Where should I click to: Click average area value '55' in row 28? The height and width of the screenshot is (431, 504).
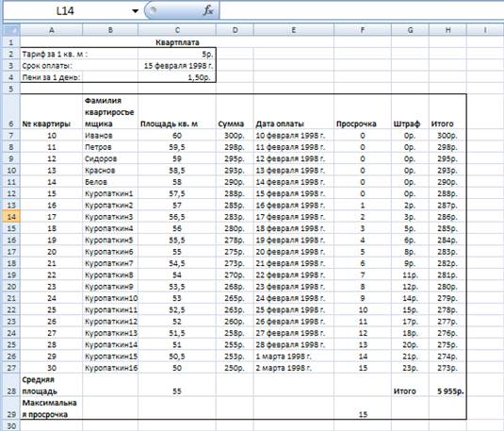click(x=177, y=391)
